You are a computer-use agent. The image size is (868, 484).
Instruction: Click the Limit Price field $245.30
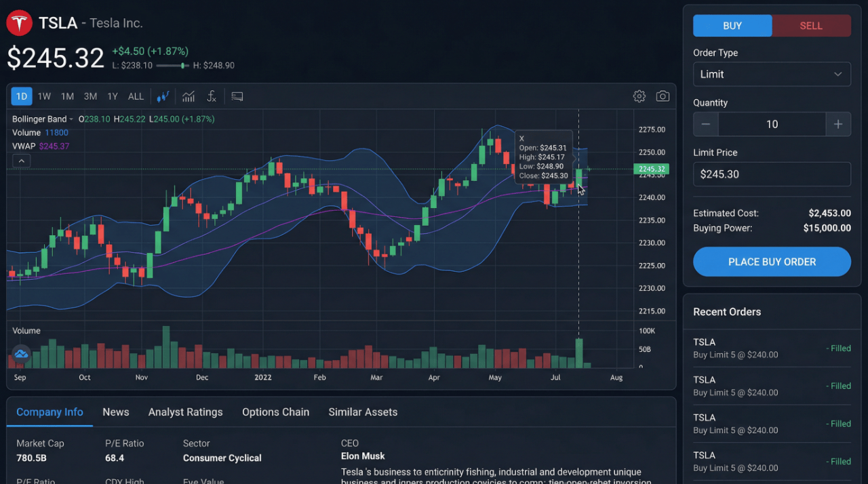coord(772,174)
